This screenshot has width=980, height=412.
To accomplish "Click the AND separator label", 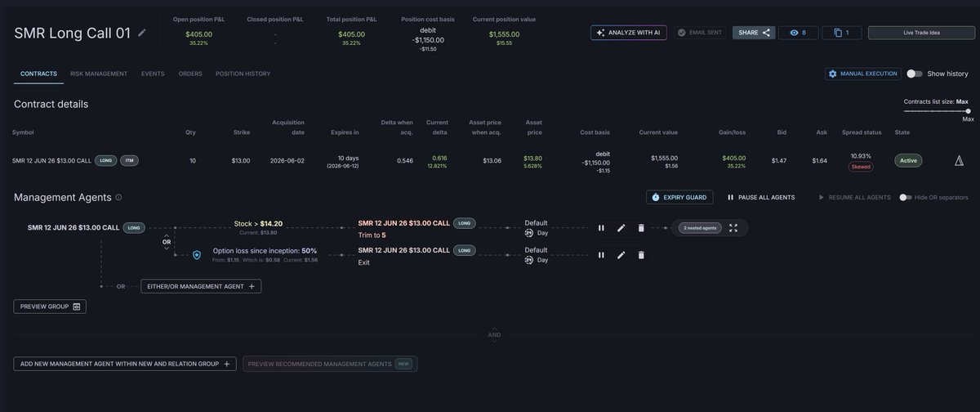I will click(x=494, y=334).
